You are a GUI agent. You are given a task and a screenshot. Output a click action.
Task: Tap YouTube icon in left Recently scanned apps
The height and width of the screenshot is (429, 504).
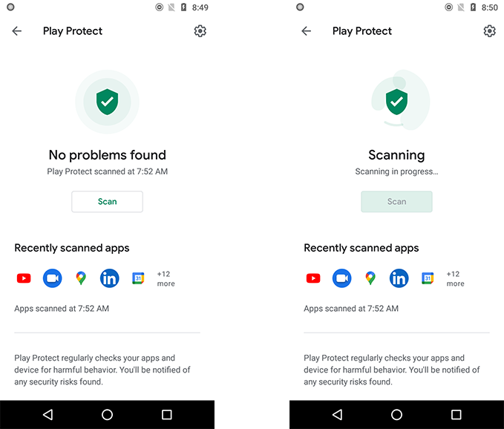pyautogui.click(x=24, y=278)
